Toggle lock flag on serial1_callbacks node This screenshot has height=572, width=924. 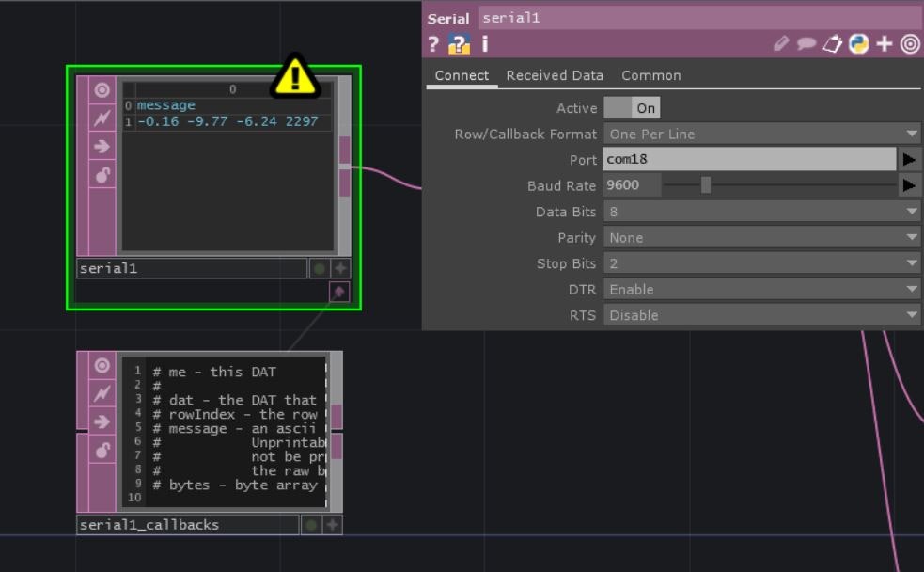102,450
